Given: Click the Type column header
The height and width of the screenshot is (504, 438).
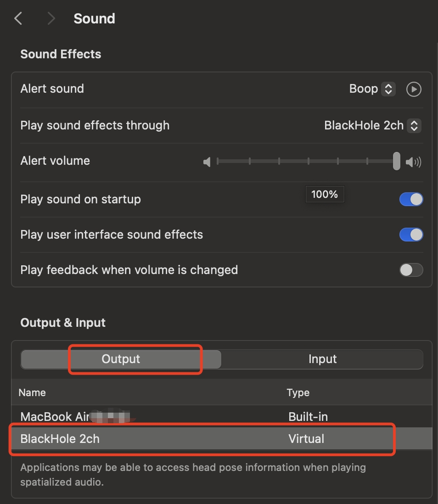Looking at the screenshot, I should [x=298, y=392].
